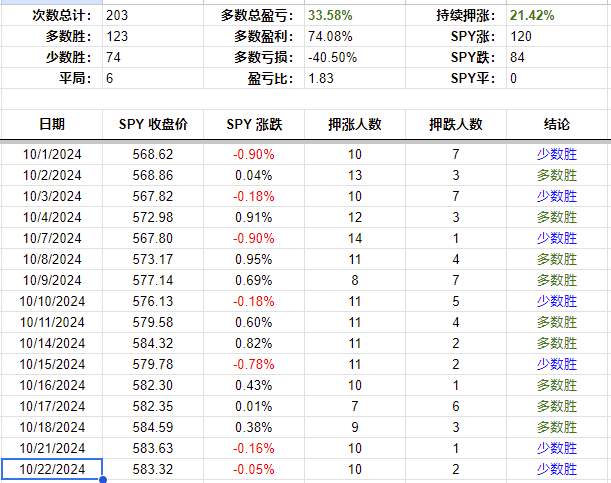Screen dimensions: 611x483
Task: Click the change value 0.60%
Action: (x=254, y=323)
